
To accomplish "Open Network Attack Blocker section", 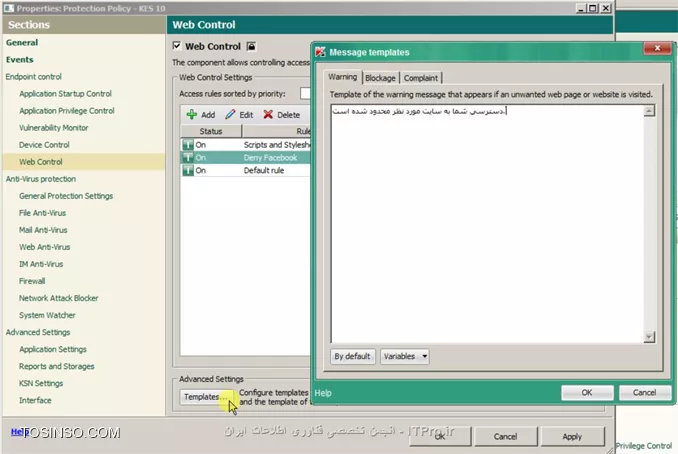I will click(x=58, y=298).
